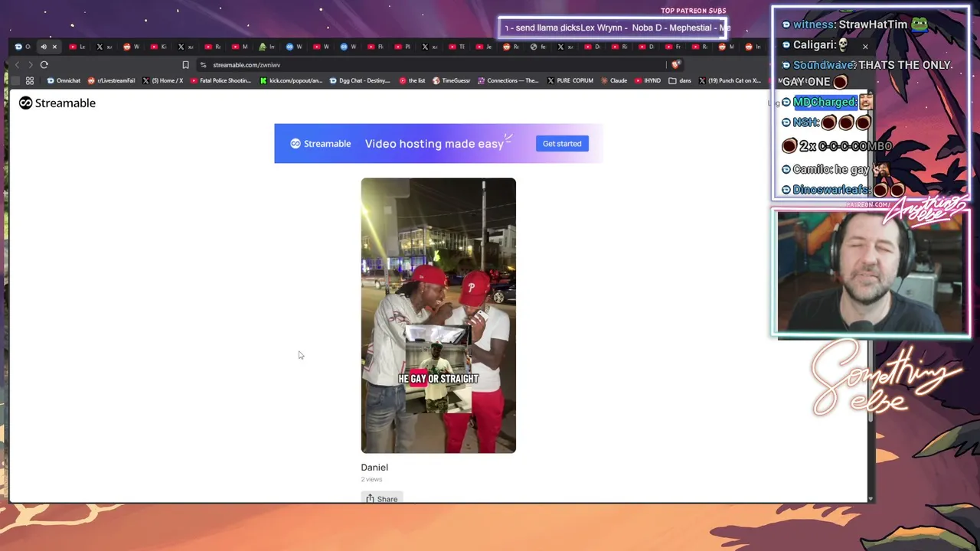The width and height of the screenshot is (980, 551).
Task: Open the "the list" bookmark
Action: (412, 80)
